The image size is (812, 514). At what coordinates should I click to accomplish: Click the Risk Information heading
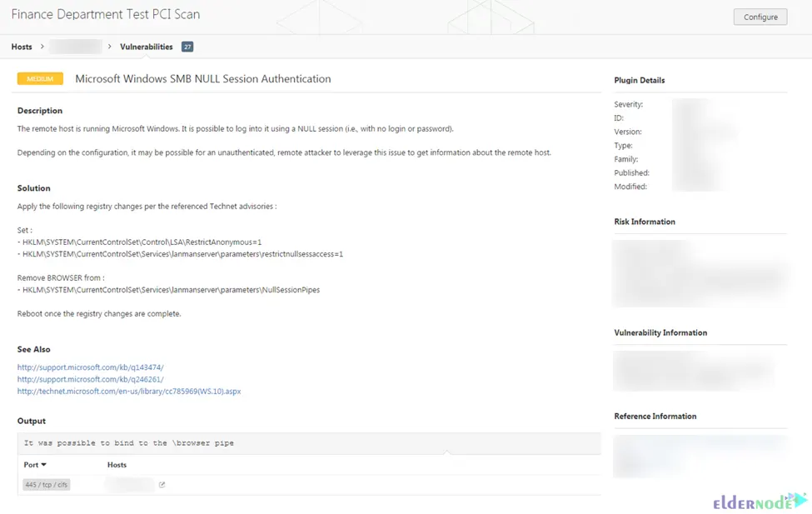[x=645, y=222]
